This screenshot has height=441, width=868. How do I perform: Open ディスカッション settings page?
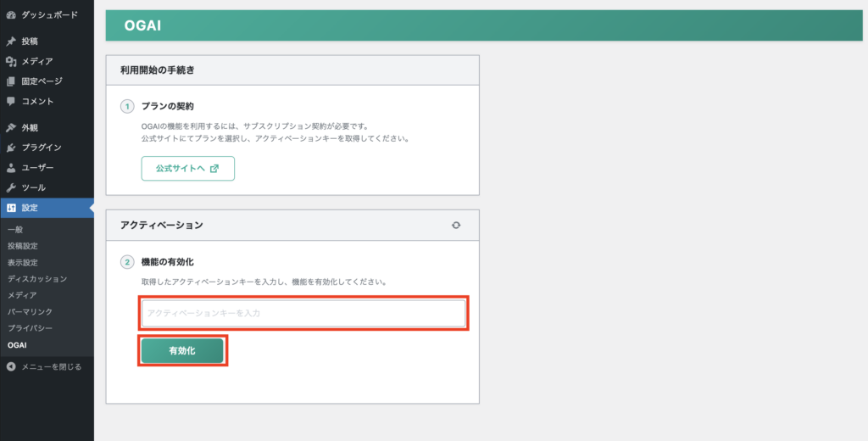[36, 279]
